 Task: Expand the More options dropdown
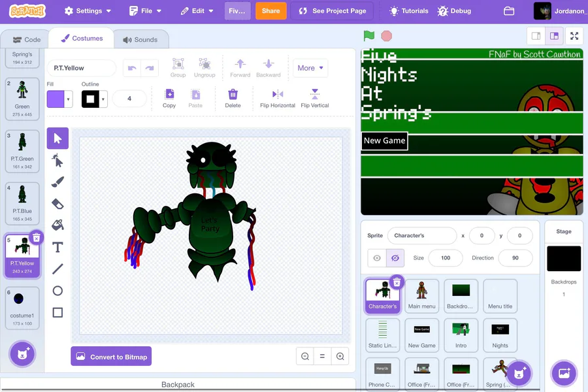coord(310,68)
